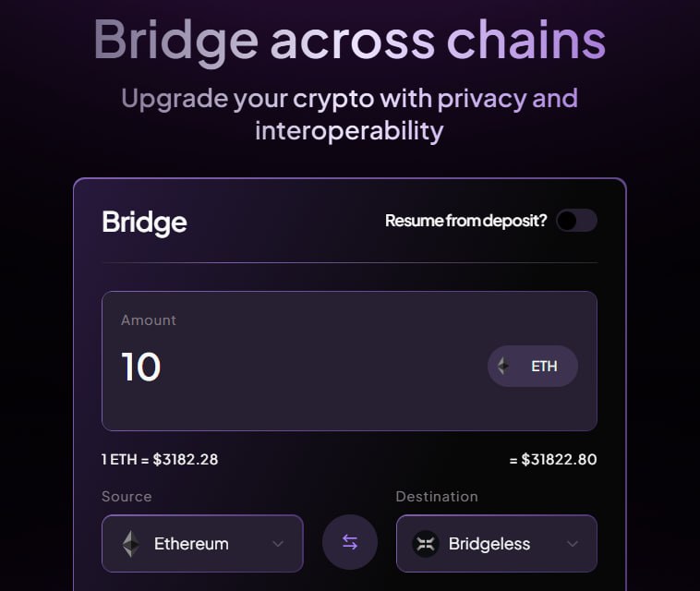Click the Destination label text
Viewport: 700px width, 591px height.
tap(437, 497)
